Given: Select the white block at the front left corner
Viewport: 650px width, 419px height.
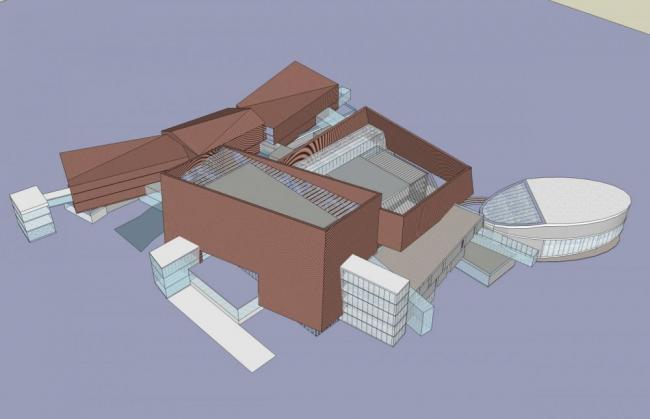Looking at the screenshot, I should [170, 266].
